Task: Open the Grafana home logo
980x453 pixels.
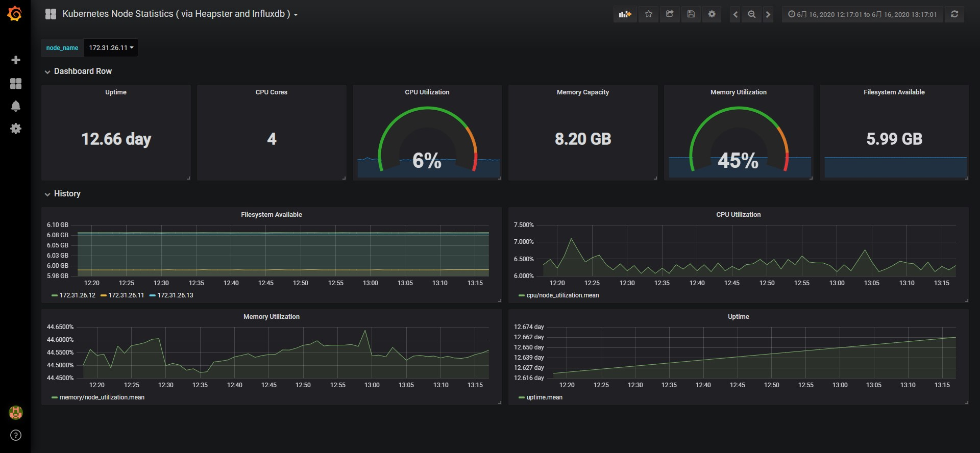Action: click(x=15, y=14)
